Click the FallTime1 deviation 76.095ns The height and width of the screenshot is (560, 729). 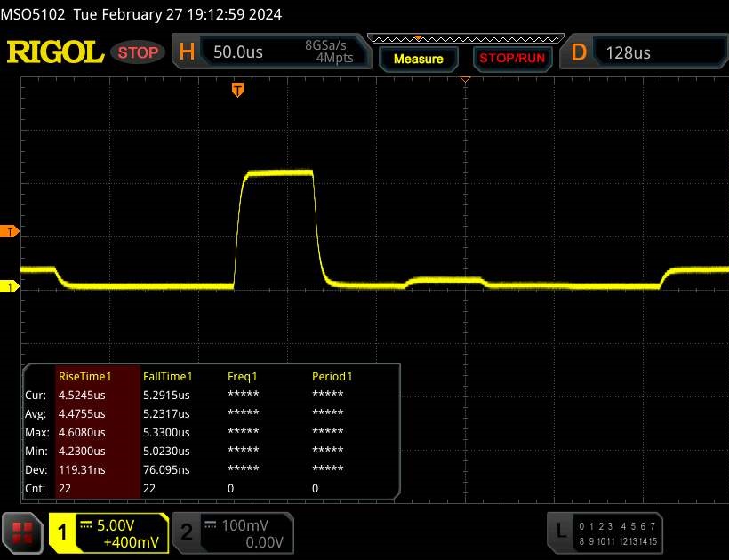[166, 470]
